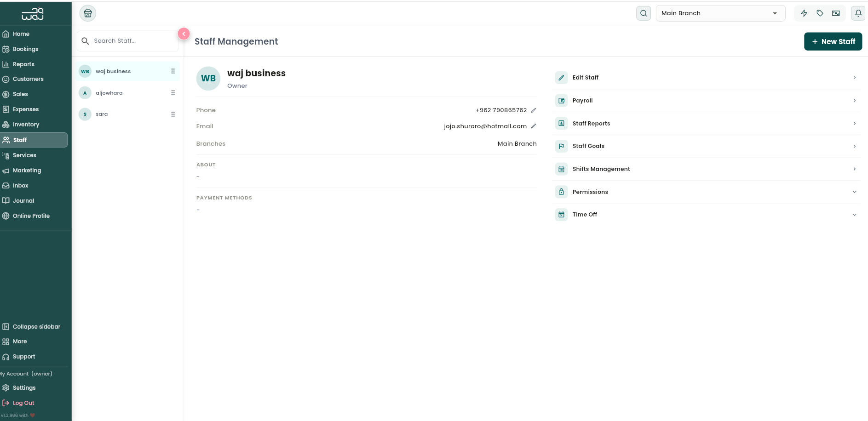Click the phone number +962 790865762
Screen dimensions: 868x421
click(x=501, y=110)
